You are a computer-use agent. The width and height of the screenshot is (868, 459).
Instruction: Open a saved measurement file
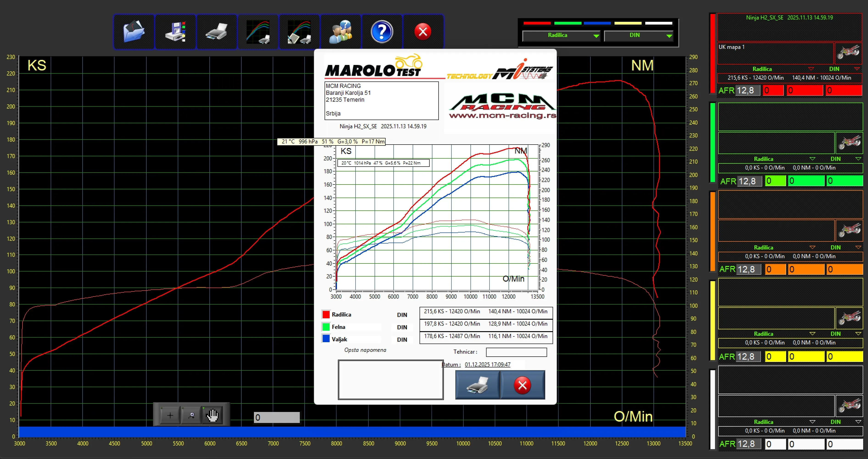pyautogui.click(x=134, y=31)
